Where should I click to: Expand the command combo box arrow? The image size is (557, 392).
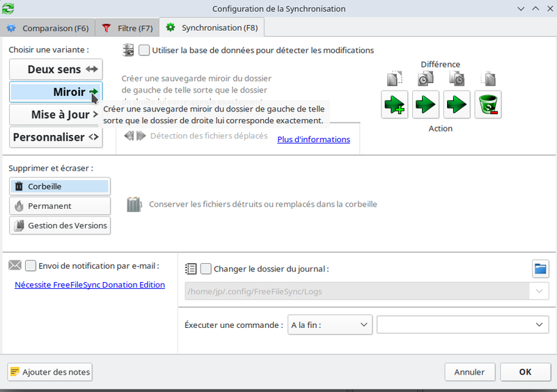point(539,325)
